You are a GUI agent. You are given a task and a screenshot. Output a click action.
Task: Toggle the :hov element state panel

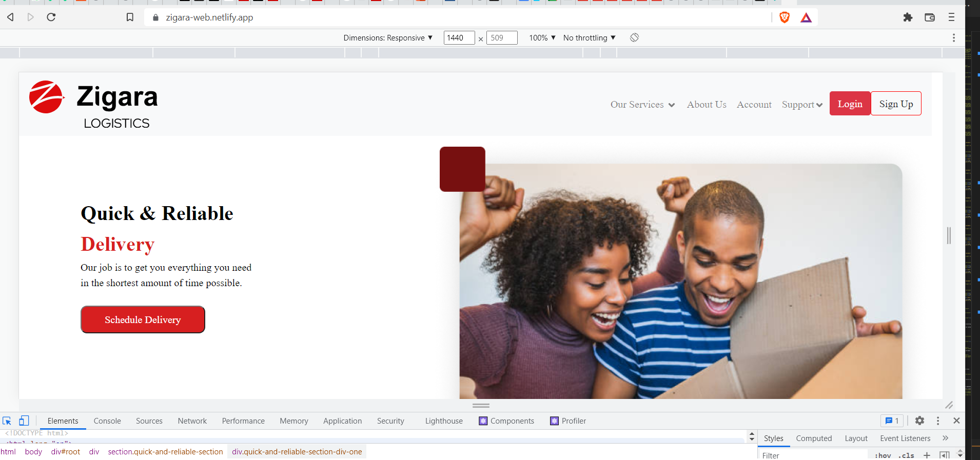(x=883, y=455)
